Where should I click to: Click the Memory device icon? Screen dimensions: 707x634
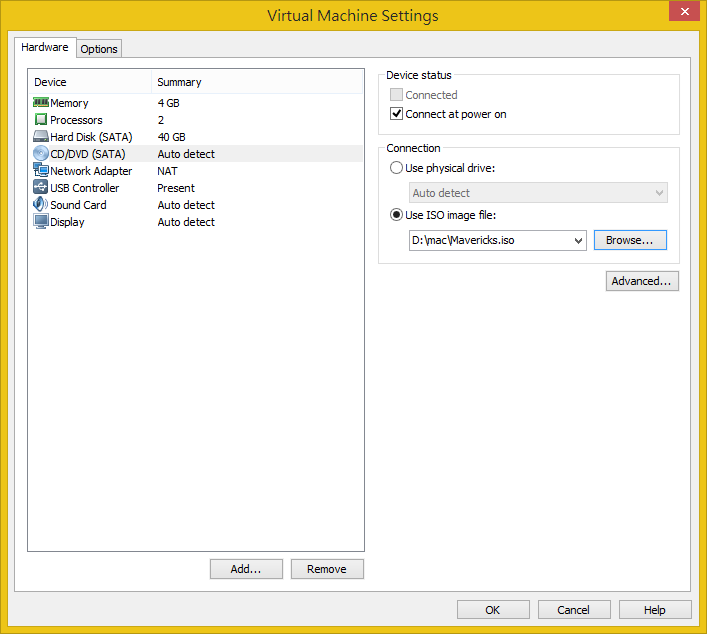click(x=41, y=103)
